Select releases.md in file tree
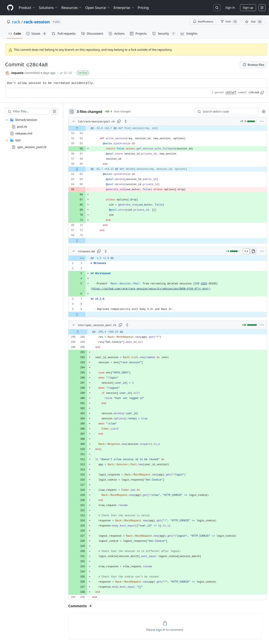Image resolution: width=269 pixels, height=644 pixels. click(24, 133)
